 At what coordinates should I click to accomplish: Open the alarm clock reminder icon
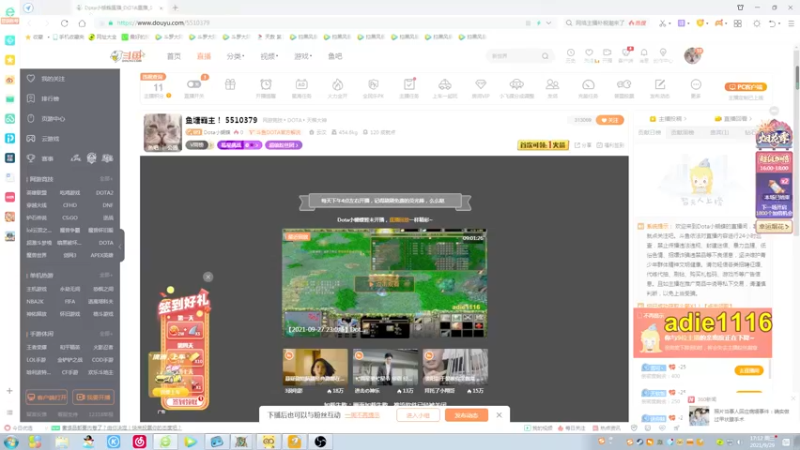point(266,84)
